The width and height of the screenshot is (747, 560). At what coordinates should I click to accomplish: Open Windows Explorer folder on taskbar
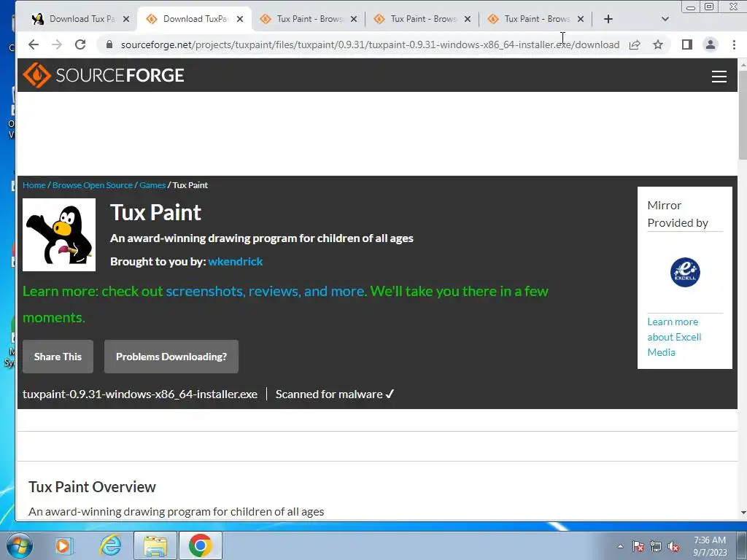coord(155,545)
